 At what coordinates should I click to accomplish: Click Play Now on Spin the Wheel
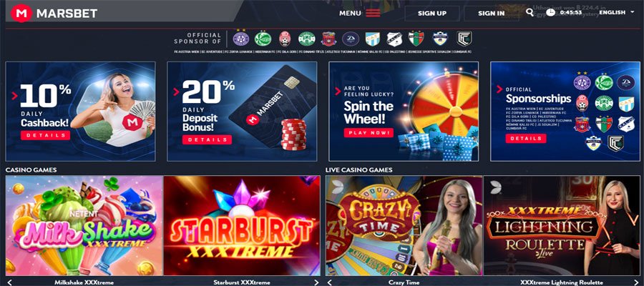tap(369, 133)
